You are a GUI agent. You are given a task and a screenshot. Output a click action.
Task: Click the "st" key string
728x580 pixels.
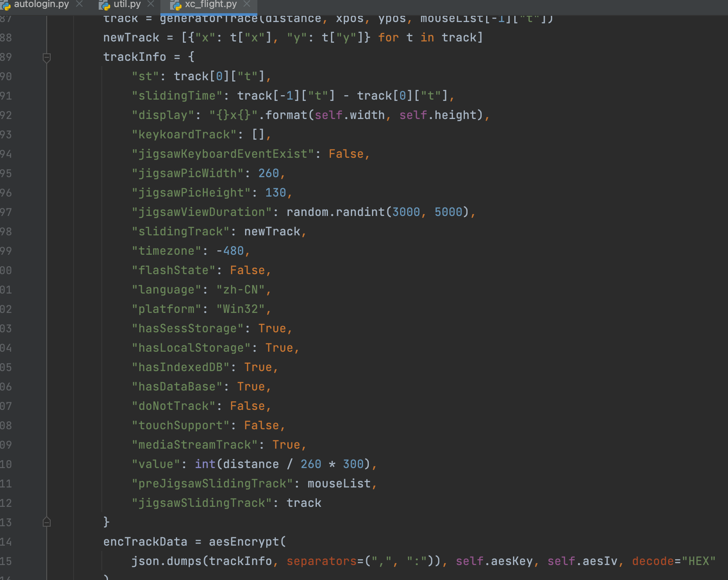point(145,76)
